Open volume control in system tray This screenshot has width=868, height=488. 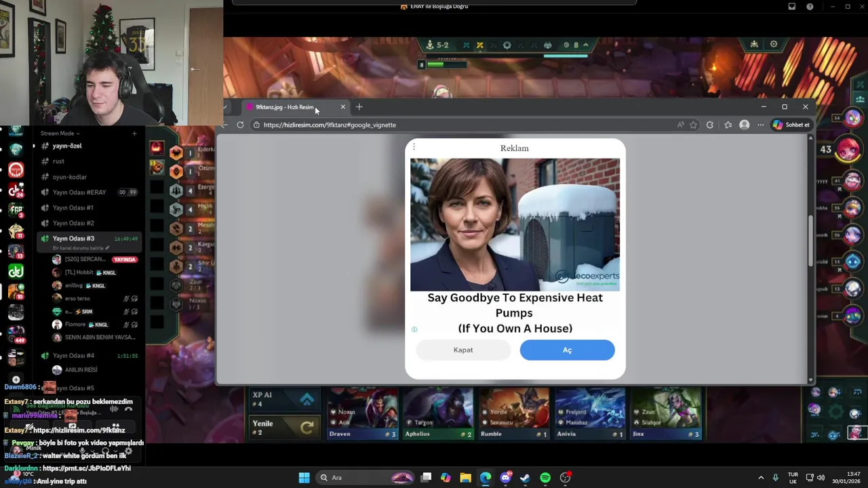click(821, 478)
